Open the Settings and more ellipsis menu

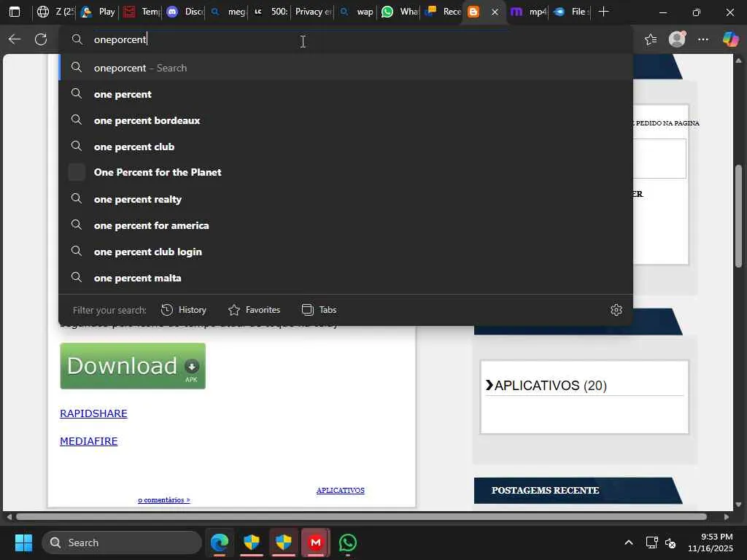703,39
